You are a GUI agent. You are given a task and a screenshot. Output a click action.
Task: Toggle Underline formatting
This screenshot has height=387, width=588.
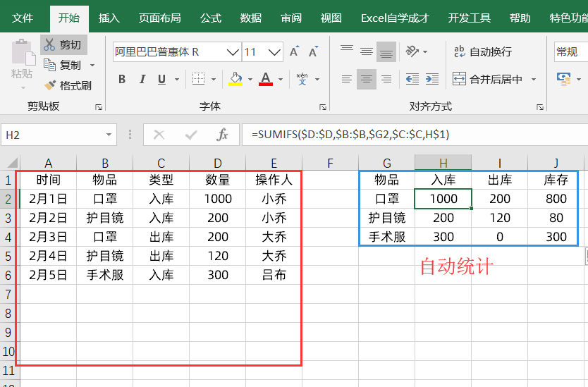(161, 79)
